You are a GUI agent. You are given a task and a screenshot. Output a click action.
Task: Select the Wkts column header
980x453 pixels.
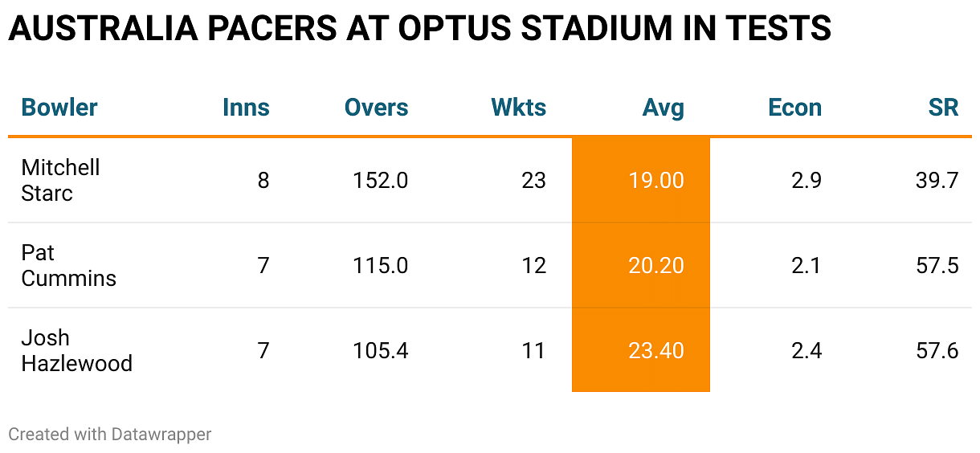(x=519, y=108)
